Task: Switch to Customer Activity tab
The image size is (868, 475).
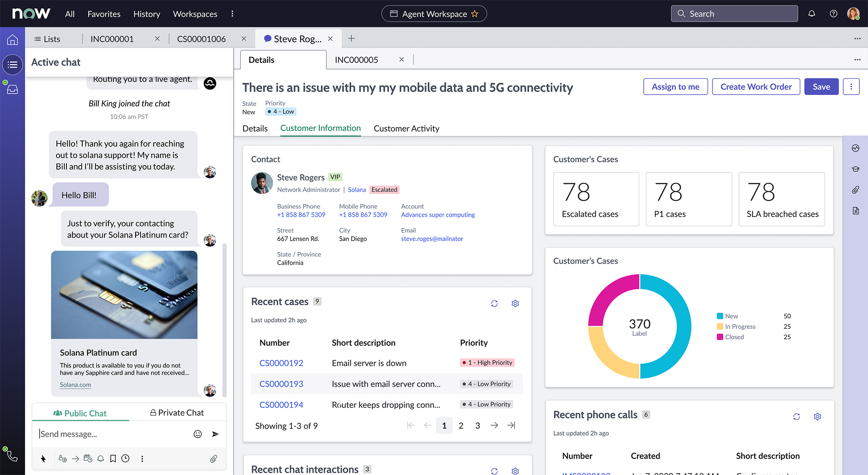Action: click(x=406, y=128)
